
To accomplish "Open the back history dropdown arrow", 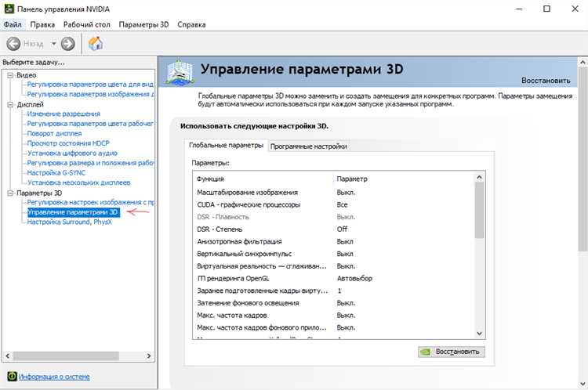I will point(53,44).
